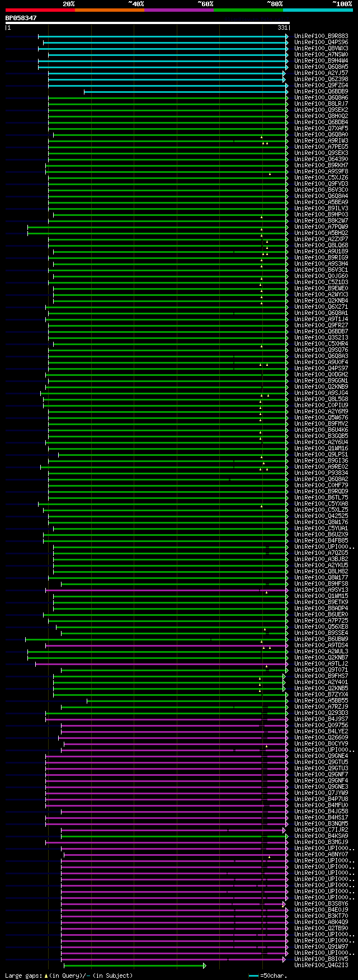Image resolution: width=358 pixels, height=980 pixels.
Task: Select hit label UniRef100_B7ZYX4
Action: pyautogui.click(x=321, y=695)
